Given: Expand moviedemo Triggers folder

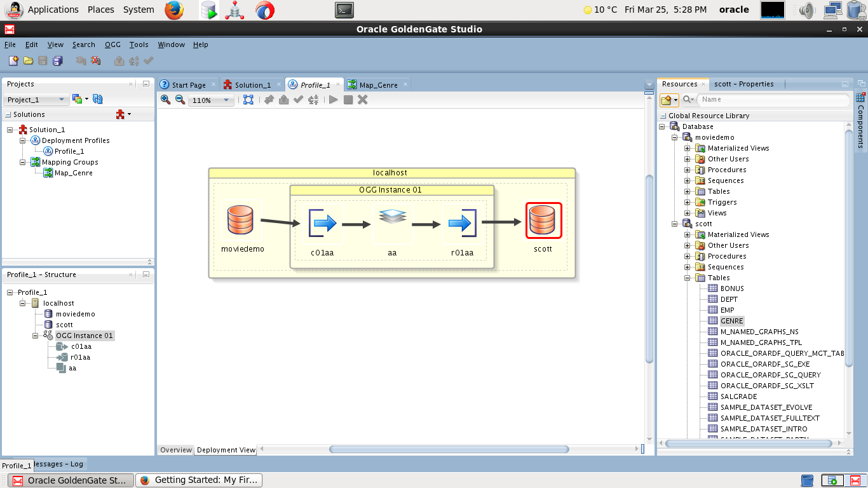Looking at the screenshot, I should (688, 202).
